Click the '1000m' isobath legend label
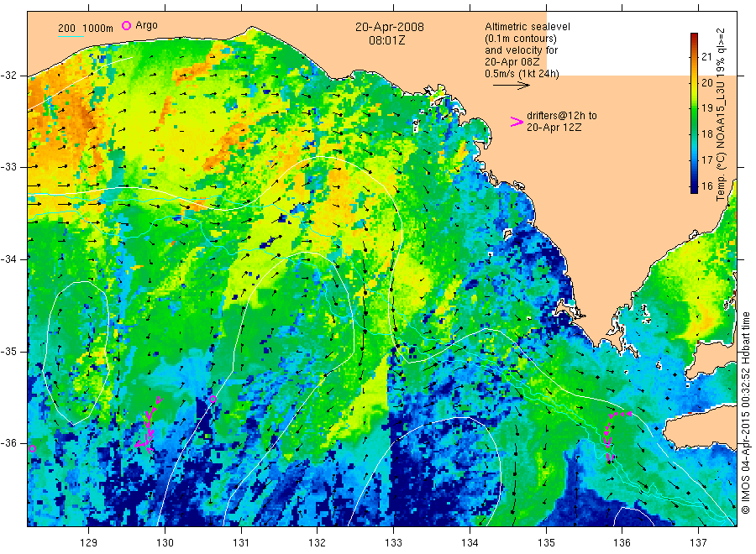The height and width of the screenshot is (554, 756). click(97, 29)
